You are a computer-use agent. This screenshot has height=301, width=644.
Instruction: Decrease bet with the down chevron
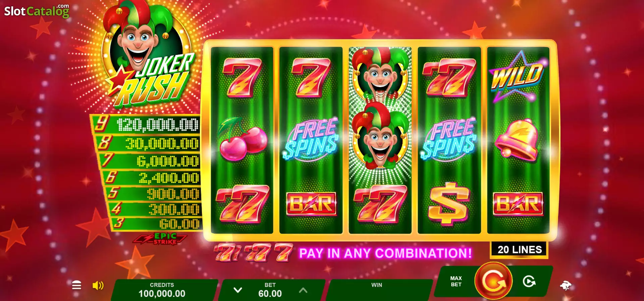pos(238,290)
